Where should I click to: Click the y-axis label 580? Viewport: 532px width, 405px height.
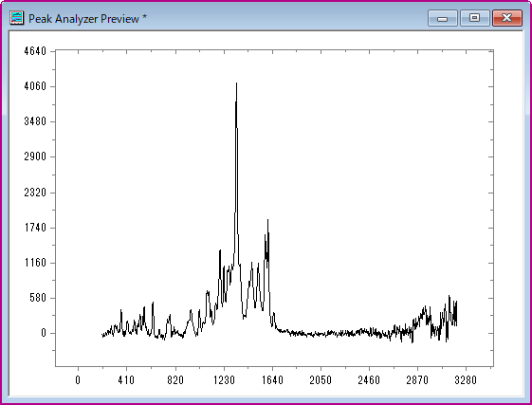tap(38, 298)
